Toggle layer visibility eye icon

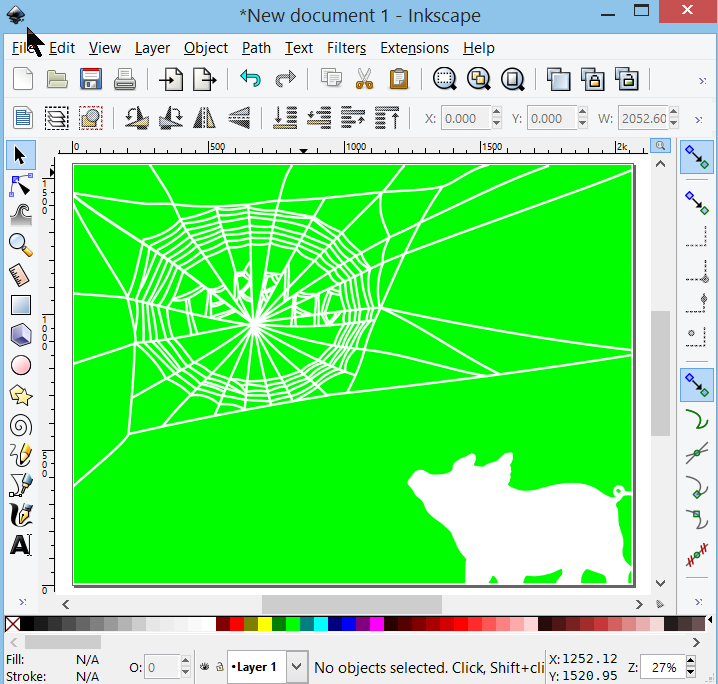pos(205,667)
